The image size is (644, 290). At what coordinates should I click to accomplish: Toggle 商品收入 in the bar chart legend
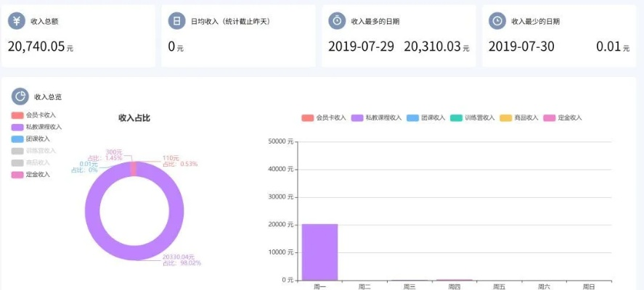coord(519,117)
